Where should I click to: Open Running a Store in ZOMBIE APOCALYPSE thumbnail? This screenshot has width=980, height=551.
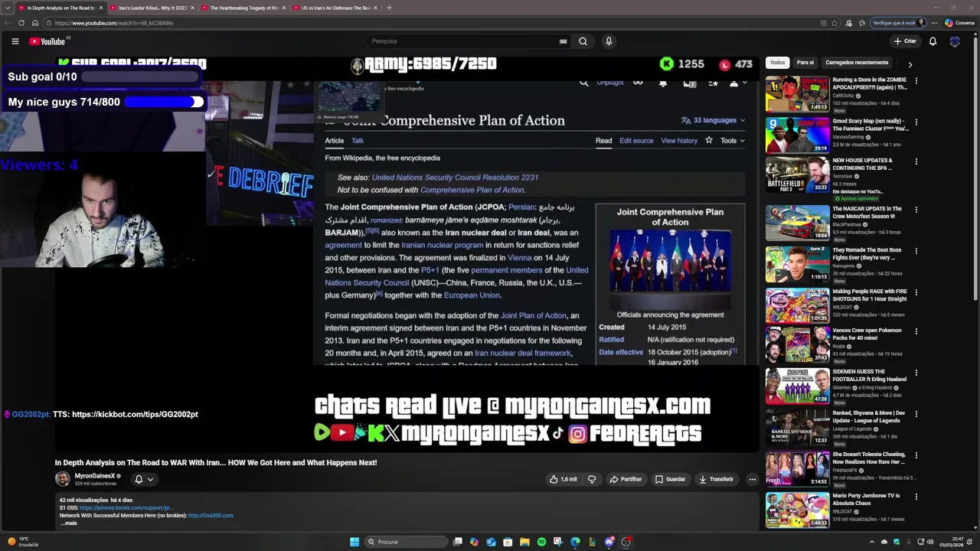[x=797, y=93]
